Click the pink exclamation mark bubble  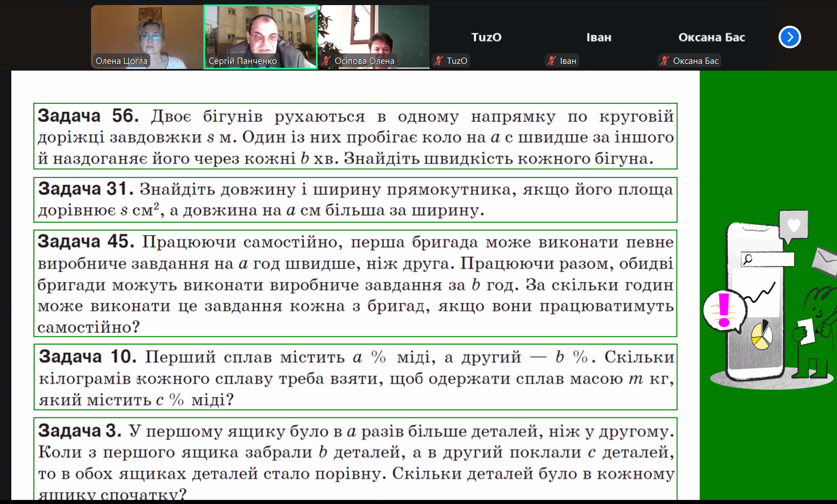pyautogui.click(x=723, y=310)
